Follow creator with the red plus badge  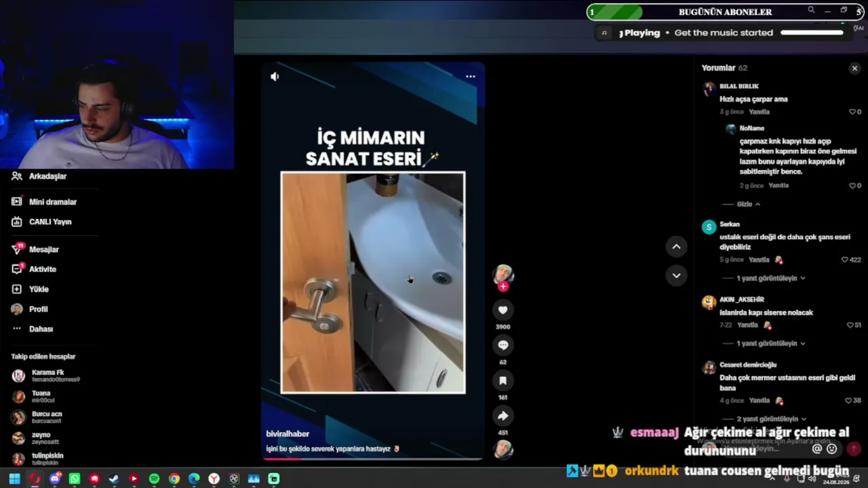[x=503, y=287]
